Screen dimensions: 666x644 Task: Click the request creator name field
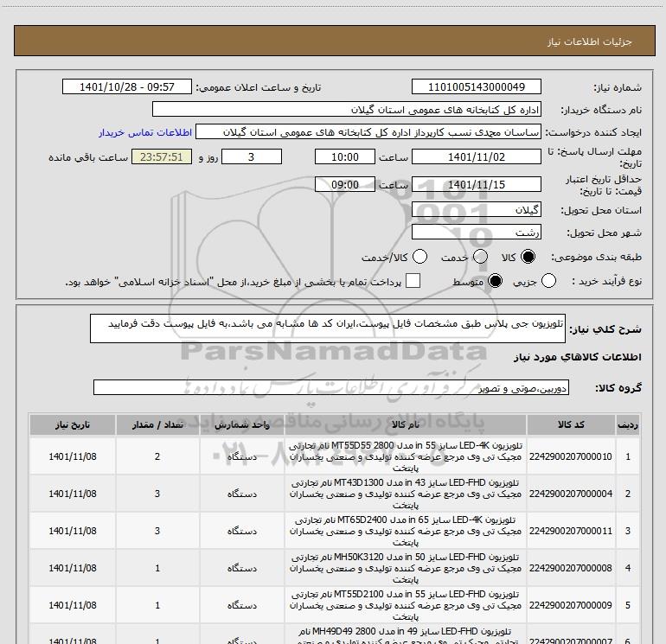tap(368, 131)
